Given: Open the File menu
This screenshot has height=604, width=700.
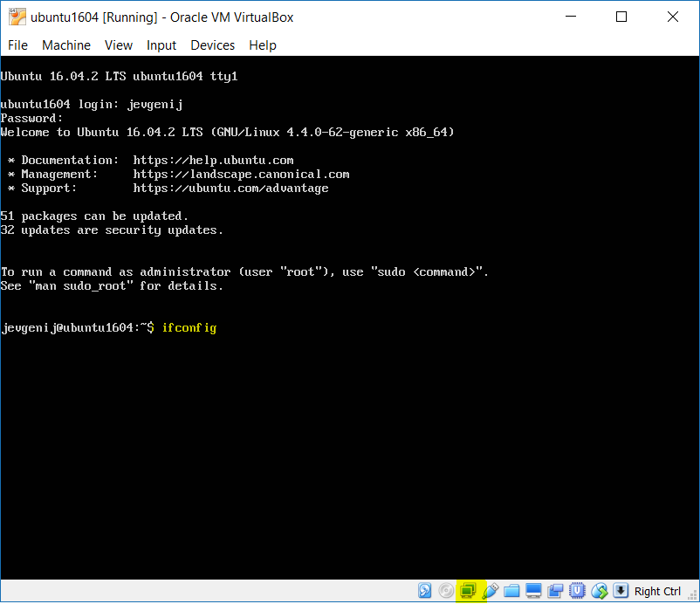Looking at the screenshot, I should (17, 45).
